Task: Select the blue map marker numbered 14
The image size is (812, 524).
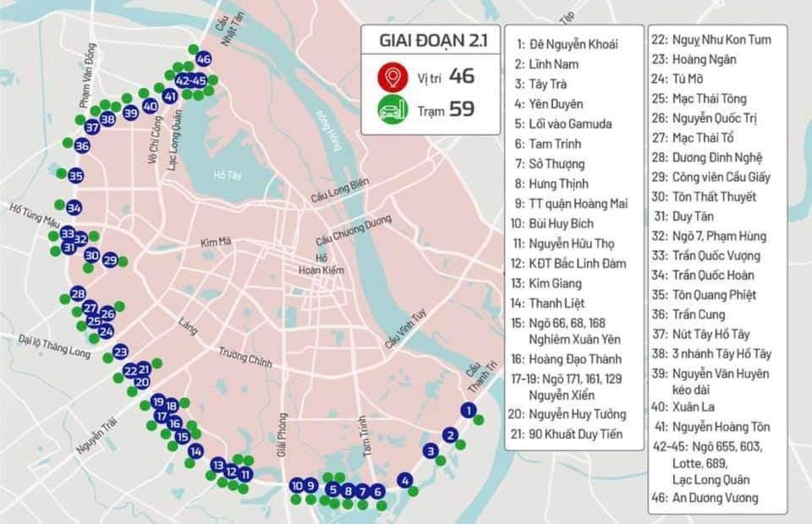Action: pyautogui.click(x=195, y=451)
